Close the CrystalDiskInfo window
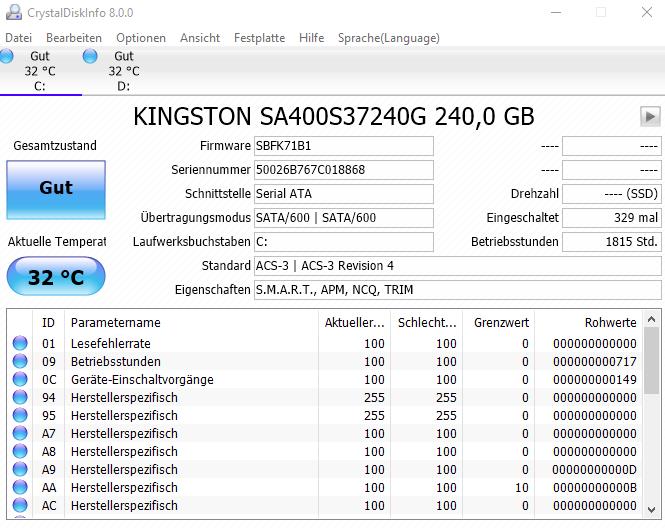The height and width of the screenshot is (528, 665). click(647, 12)
